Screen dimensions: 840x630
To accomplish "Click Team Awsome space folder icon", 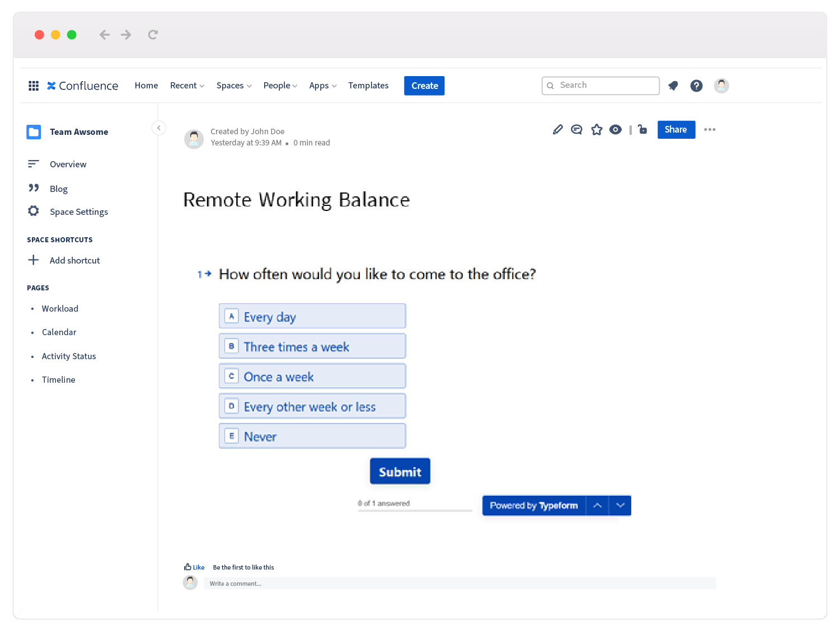I will 34,132.
